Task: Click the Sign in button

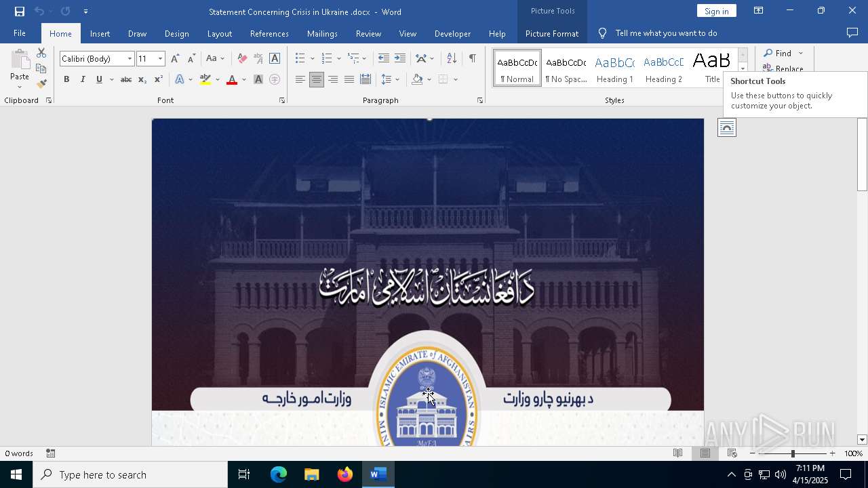Action: 716,11
